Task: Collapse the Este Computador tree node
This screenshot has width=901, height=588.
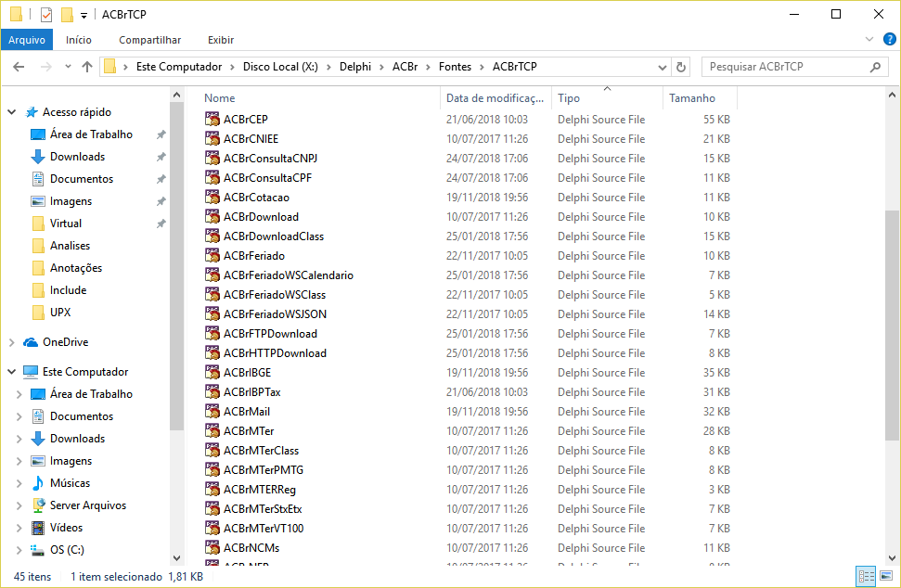Action: [11, 372]
